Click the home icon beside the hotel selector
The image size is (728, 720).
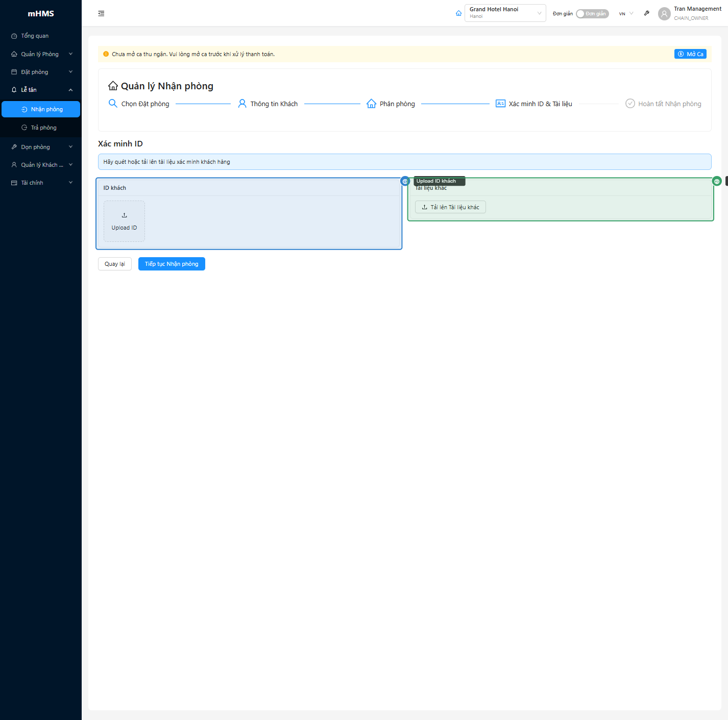point(458,13)
